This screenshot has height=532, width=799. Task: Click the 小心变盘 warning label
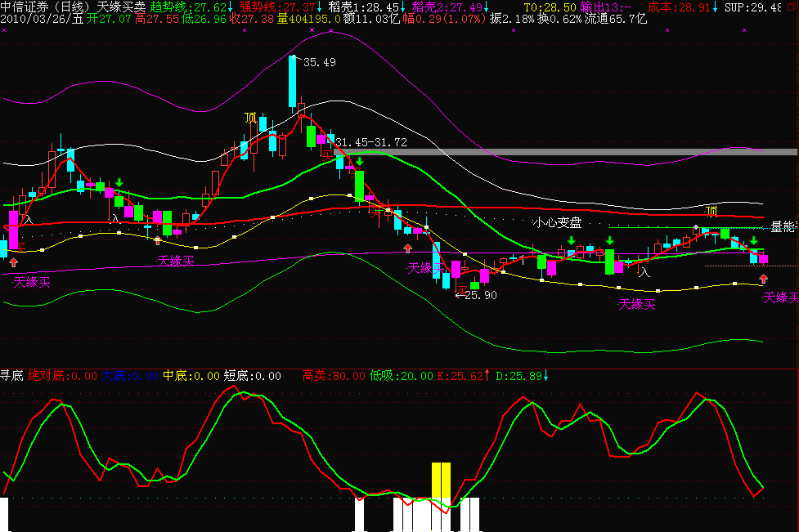click(x=558, y=222)
